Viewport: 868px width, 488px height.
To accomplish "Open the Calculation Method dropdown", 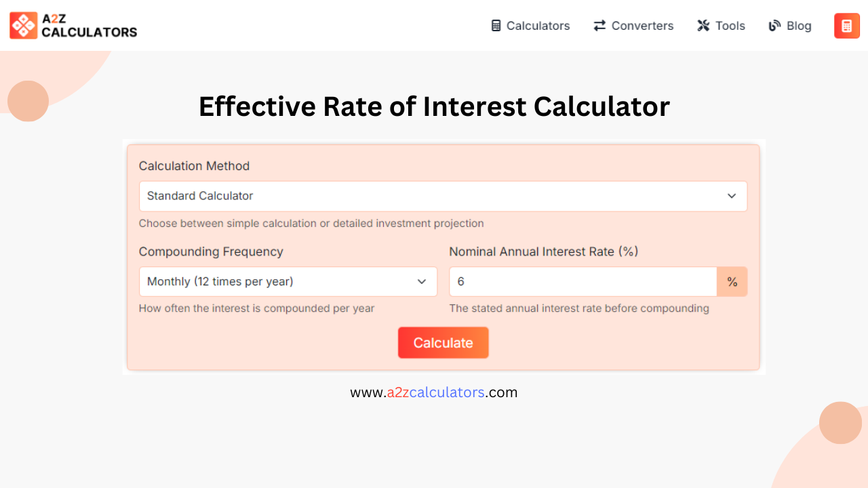I will (x=443, y=196).
